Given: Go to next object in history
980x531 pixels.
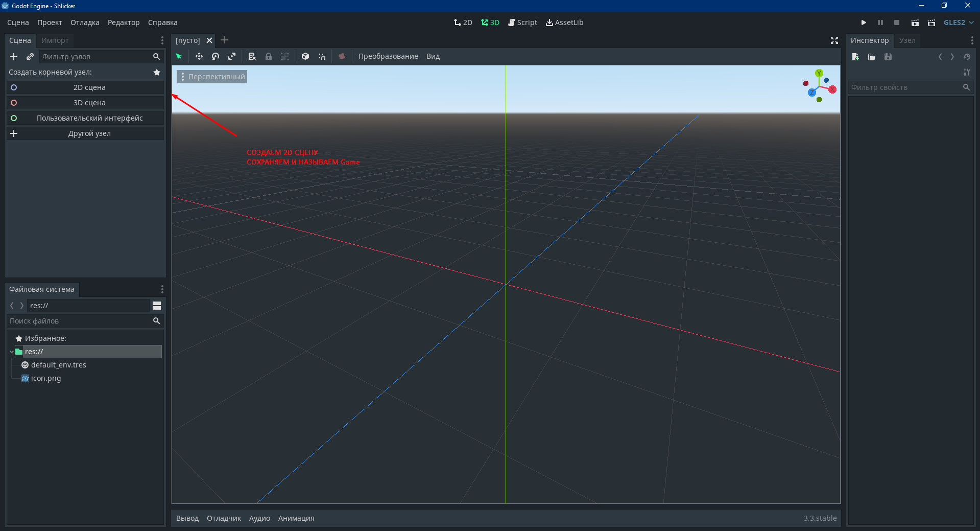Looking at the screenshot, I should point(952,57).
